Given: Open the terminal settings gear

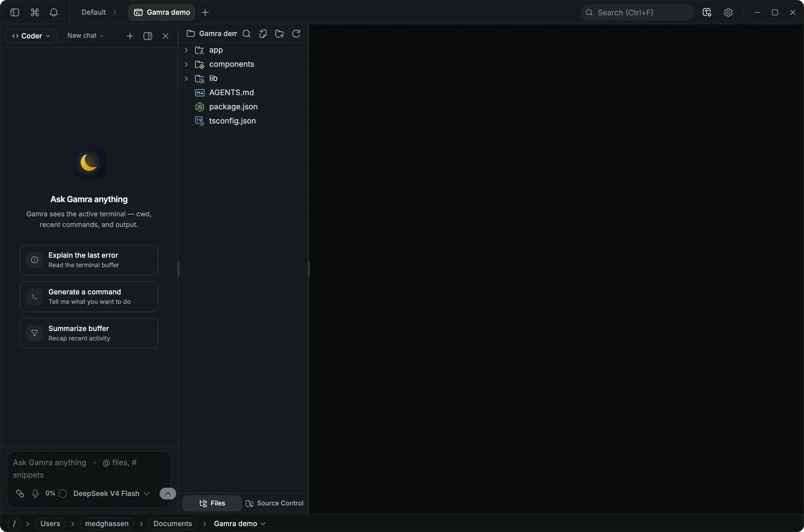Looking at the screenshot, I should click(x=728, y=13).
